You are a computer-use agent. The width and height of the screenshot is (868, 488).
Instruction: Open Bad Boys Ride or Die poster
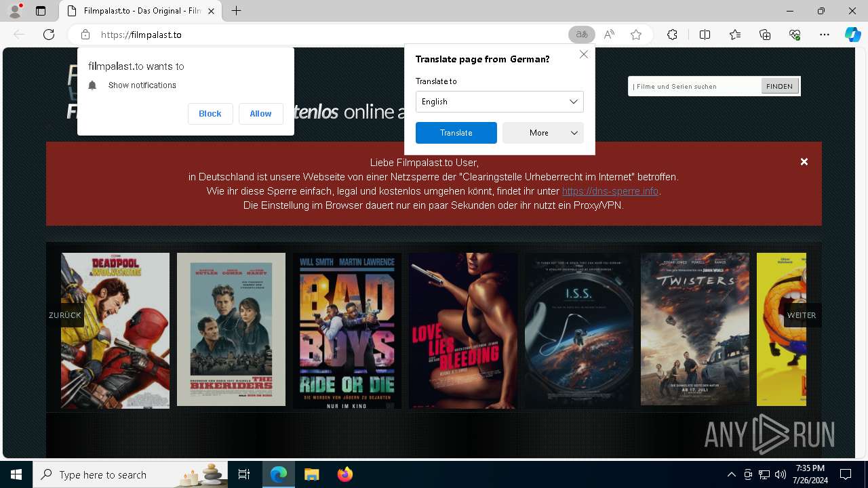coord(347,331)
